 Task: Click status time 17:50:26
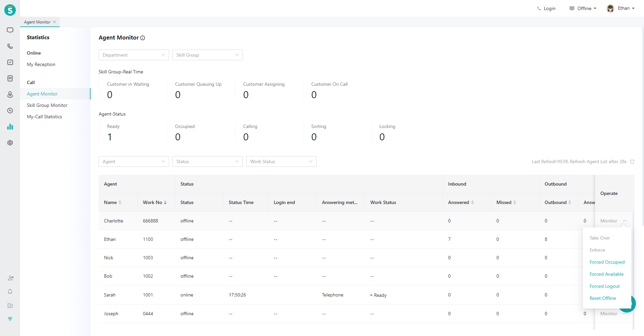coord(237,295)
